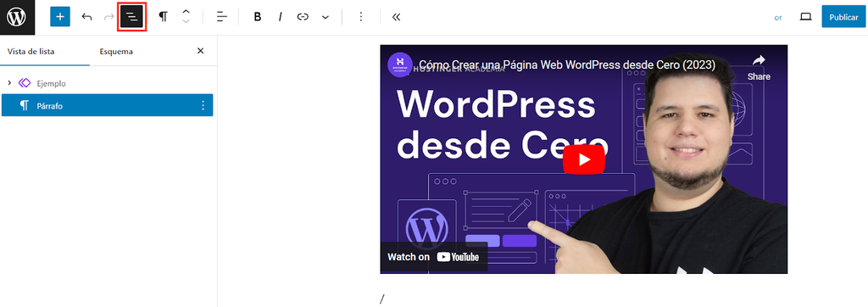Toggle italic formatting
868x307 pixels.
(280, 17)
